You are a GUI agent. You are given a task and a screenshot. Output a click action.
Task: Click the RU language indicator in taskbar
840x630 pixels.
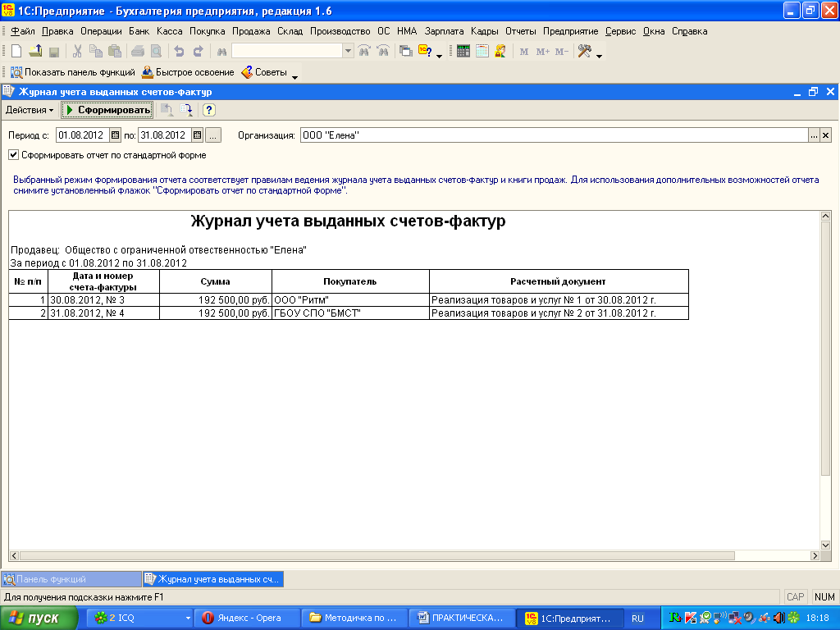click(637, 619)
